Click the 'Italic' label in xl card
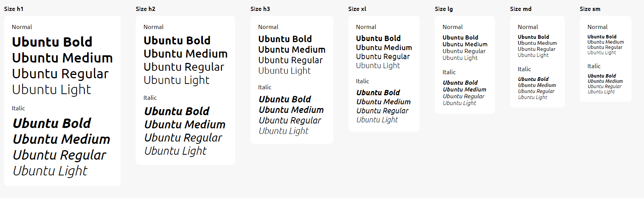Viewport: 644px width, 198px height. pyautogui.click(x=362, y=81)
